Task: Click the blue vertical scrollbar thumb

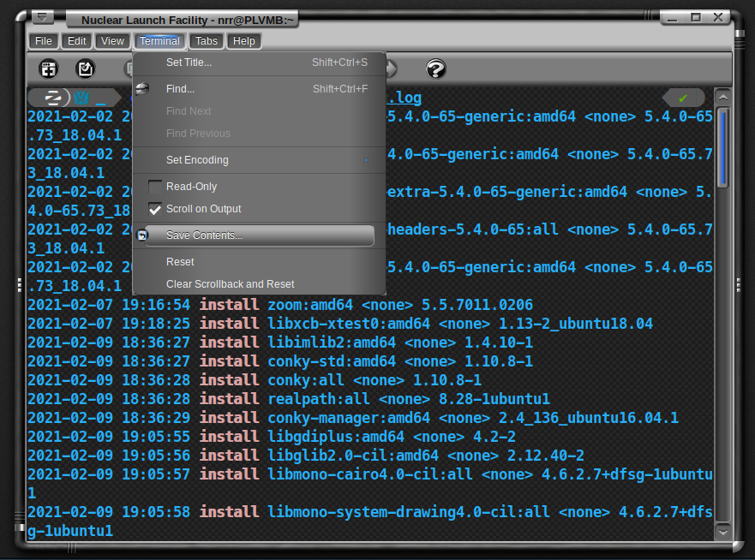Action: click(x=722, y=146)
